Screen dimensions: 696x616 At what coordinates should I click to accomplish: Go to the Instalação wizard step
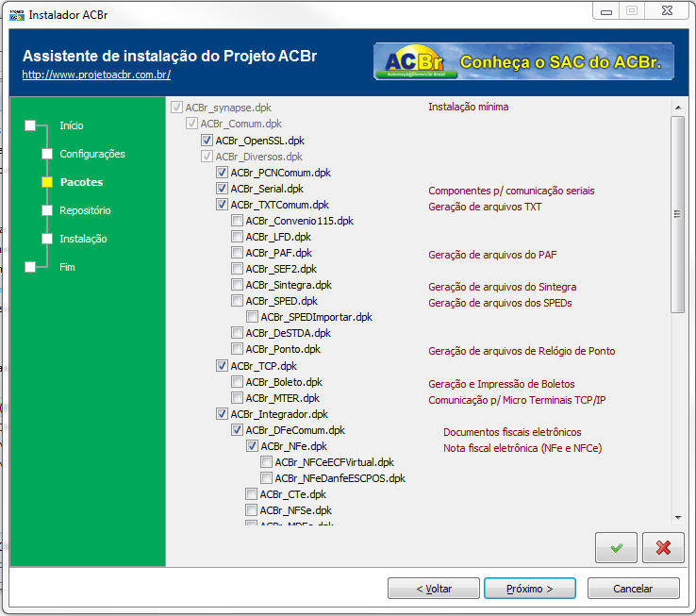(83, 239)
